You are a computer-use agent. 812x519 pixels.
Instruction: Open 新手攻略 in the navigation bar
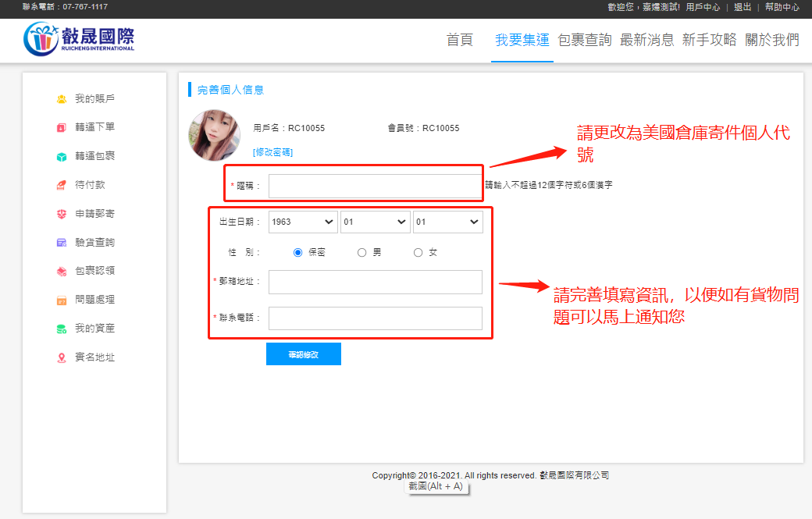[709, 41]
